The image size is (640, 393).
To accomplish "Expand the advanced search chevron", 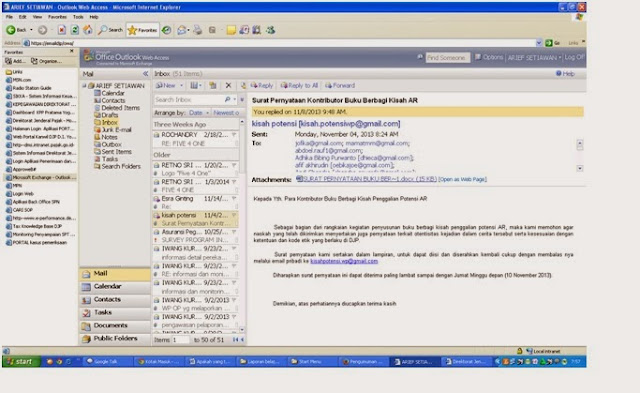I will point(242,100).
